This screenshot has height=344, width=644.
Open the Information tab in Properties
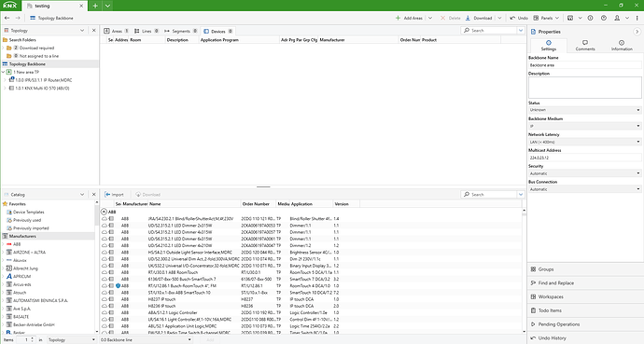[622, 46]
